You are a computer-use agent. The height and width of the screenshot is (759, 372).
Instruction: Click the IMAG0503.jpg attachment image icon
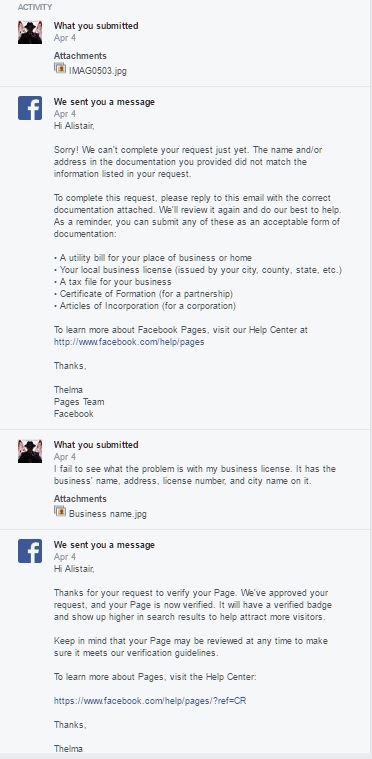60,69
